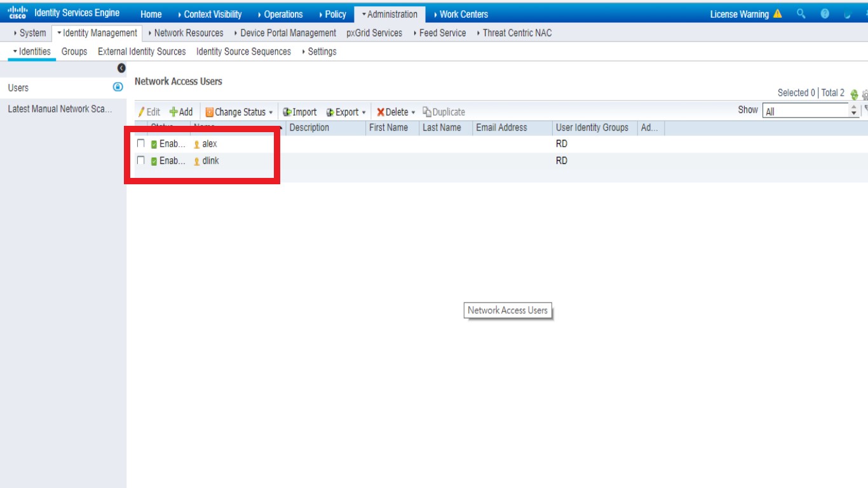Open the help question mark icon
Image resolution: width=868 pixels, height=488 pixels.
[825, 13]
